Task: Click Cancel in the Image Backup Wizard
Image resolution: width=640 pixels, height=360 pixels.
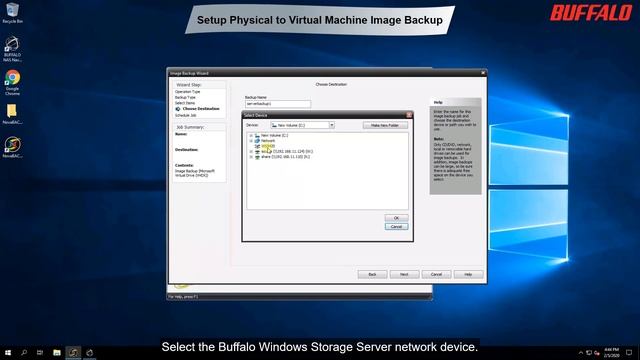Action: (436, 274)
